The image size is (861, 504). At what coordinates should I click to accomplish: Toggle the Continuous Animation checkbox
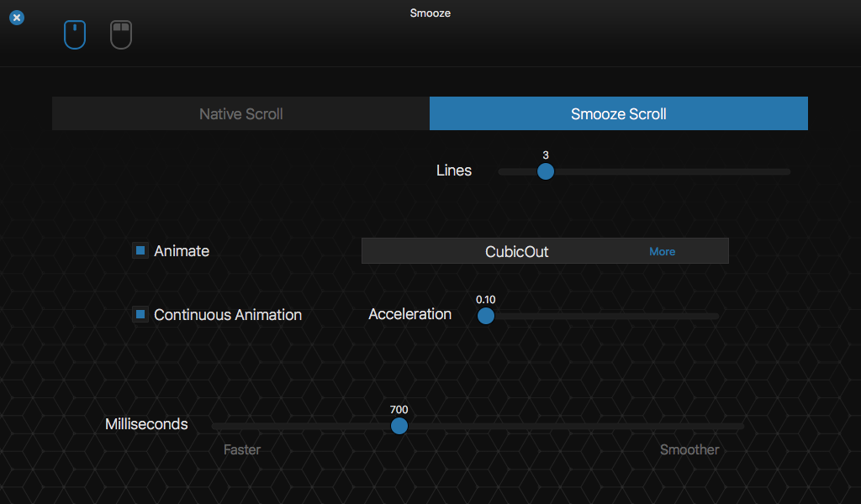pyautogui.click(x=140, y=314)
